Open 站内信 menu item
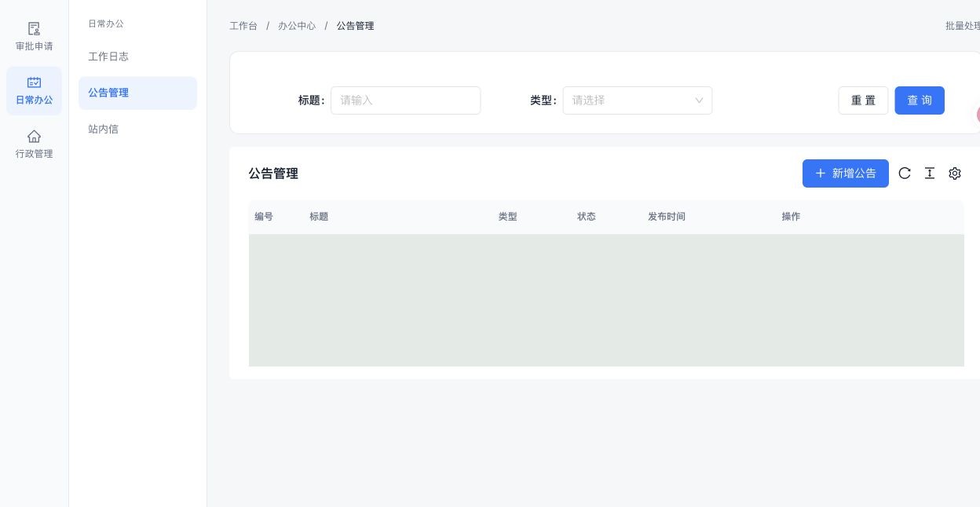Screen dimensions: 980x507 click(137, 129)
